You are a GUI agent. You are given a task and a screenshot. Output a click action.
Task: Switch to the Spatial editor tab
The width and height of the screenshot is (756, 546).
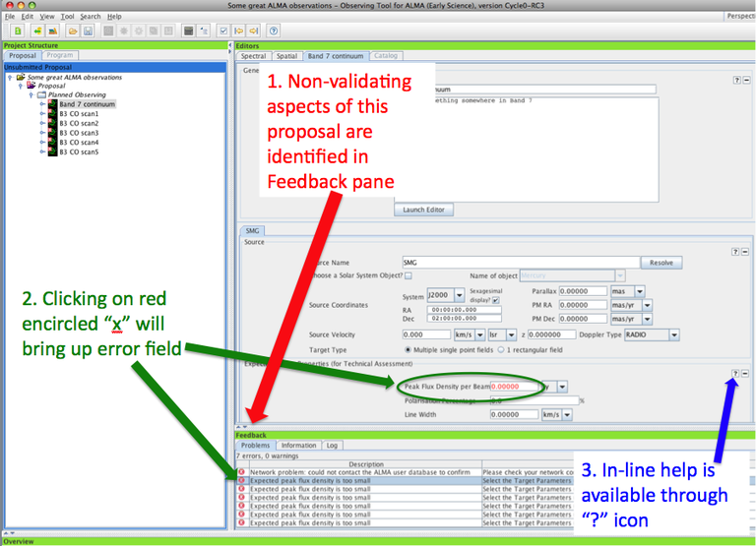coord(286,56)
